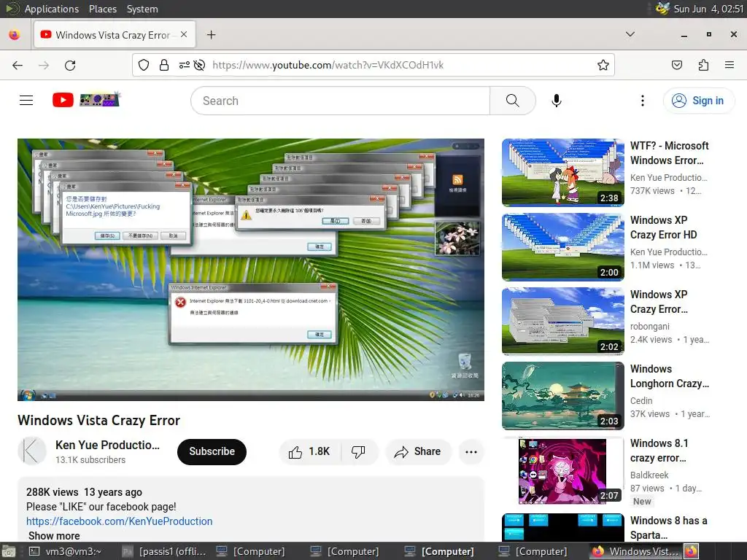747x560 pixels.
Task: Open YouTube settings three-dot menu
Action: pos(643,101)
